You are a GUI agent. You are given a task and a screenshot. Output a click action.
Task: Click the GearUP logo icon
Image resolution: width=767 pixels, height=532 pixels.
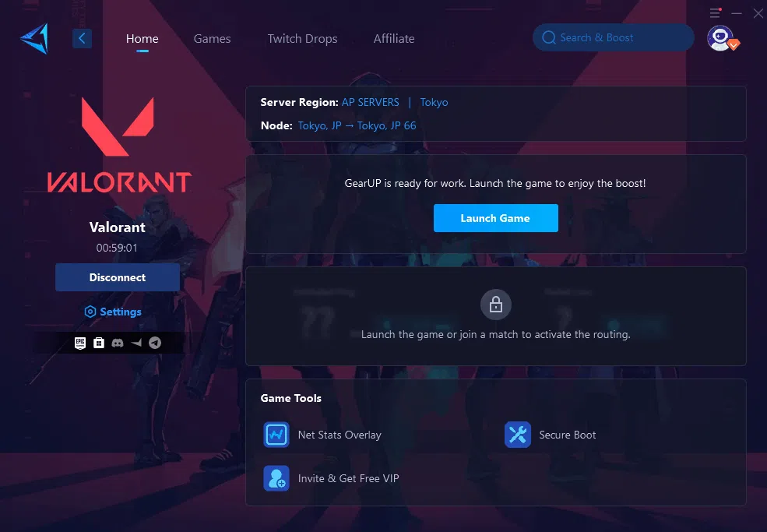click(x=35, y=38)
